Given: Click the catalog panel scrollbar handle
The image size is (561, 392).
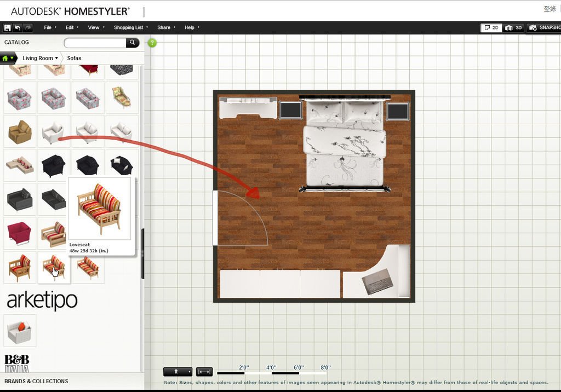Looking at the screenshot, I should tap(143, 253).
